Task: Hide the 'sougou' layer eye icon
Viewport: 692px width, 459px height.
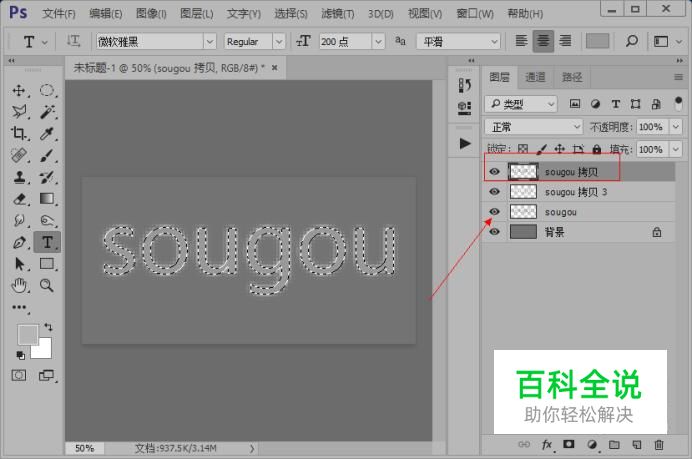Action: tap(494, 211)
